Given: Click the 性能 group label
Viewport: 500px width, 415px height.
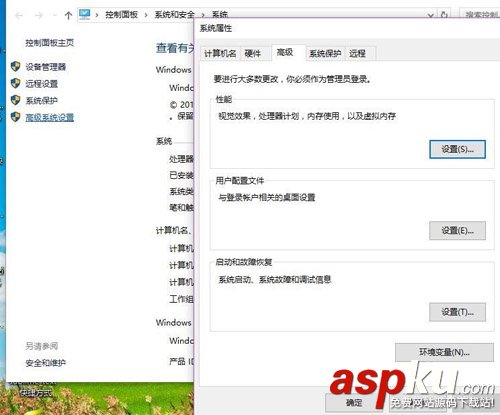Looking at the screenshot, I should pos(224,99).
